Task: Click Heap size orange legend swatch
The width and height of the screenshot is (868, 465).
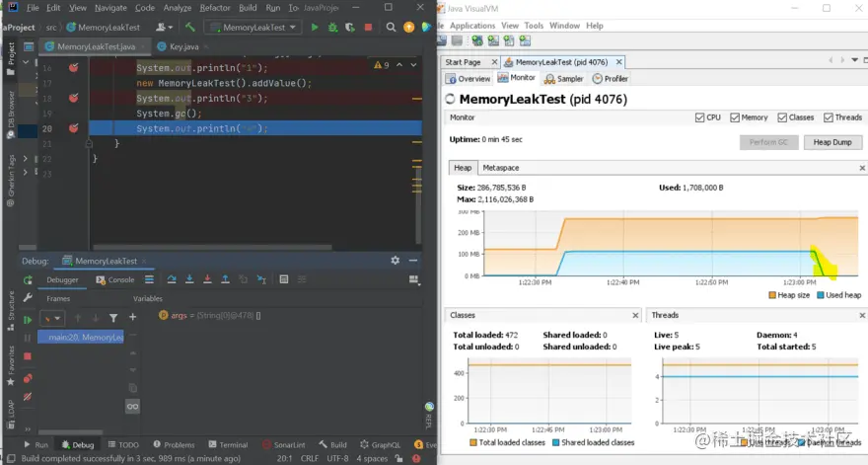Action: click(x=772, y=295)
